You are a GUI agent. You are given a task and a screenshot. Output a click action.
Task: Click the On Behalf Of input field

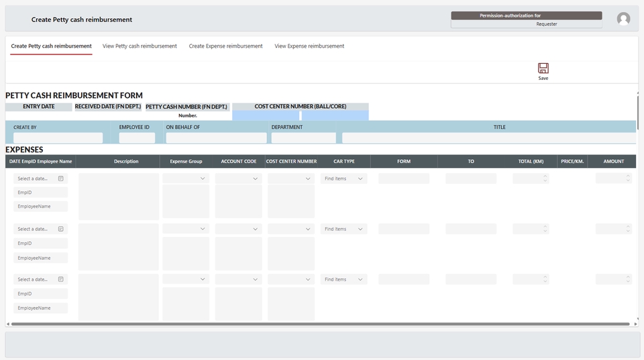(x=216, y=138)
